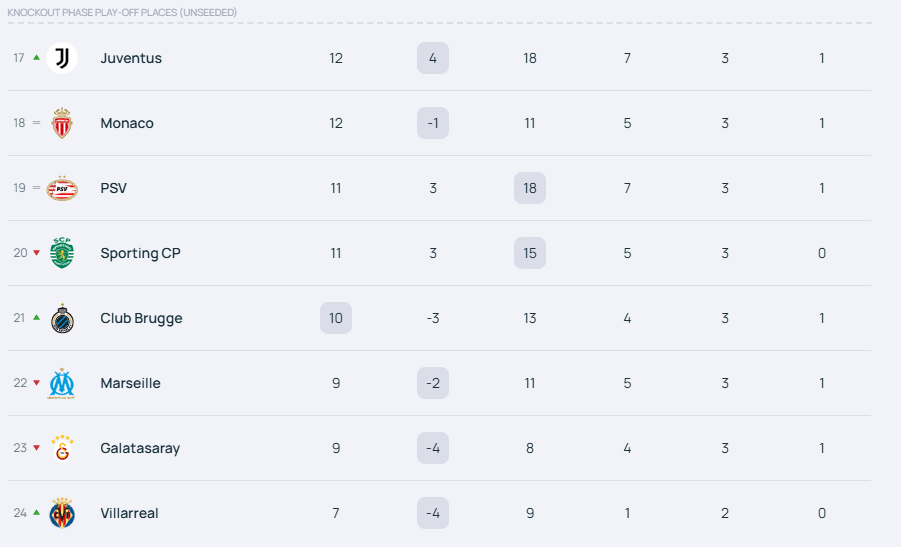Click the Monaco club crest icon

coord(62,123)
